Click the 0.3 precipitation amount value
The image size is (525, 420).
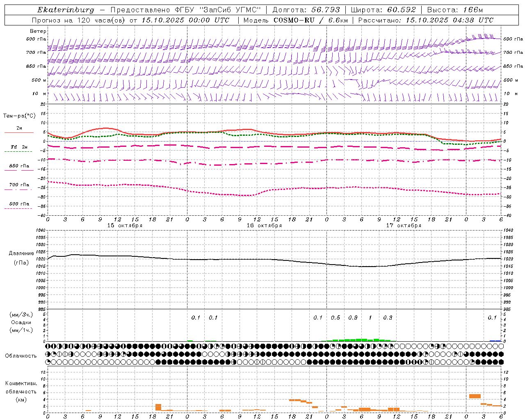388,318
